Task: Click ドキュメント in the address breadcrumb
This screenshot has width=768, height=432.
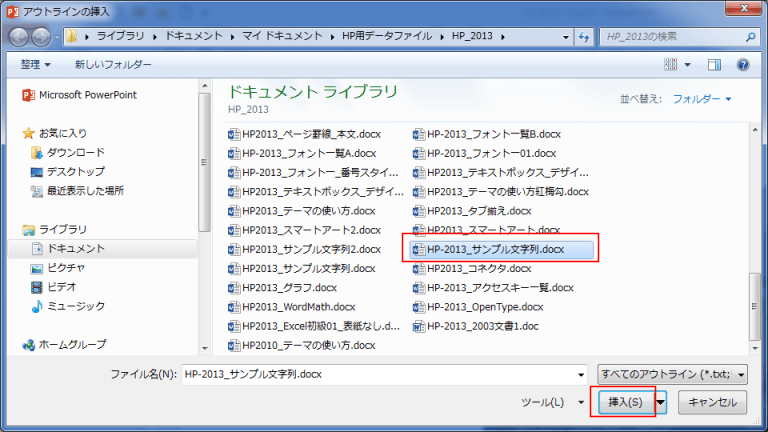Action: pyautogui.click(x=193, y=36)
